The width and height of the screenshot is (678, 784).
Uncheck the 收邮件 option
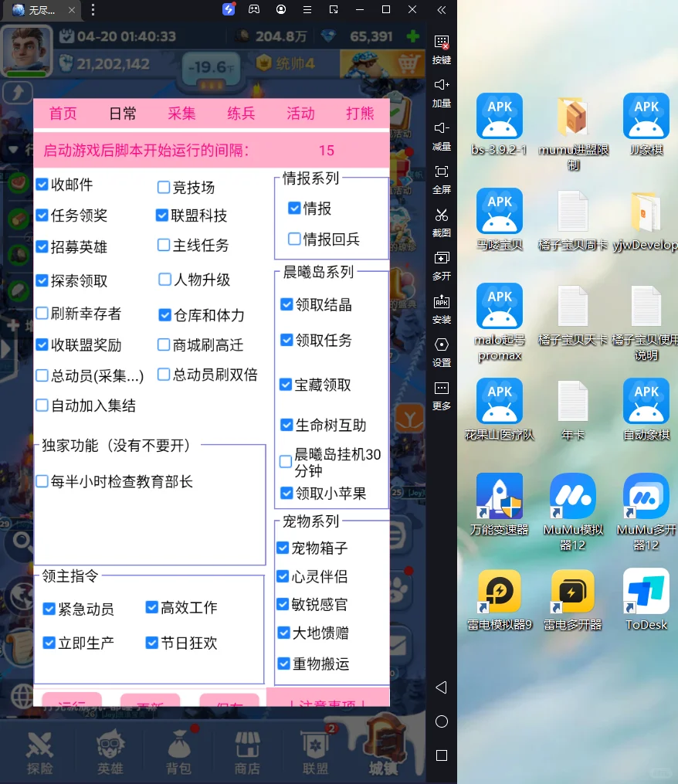point(42,185)
